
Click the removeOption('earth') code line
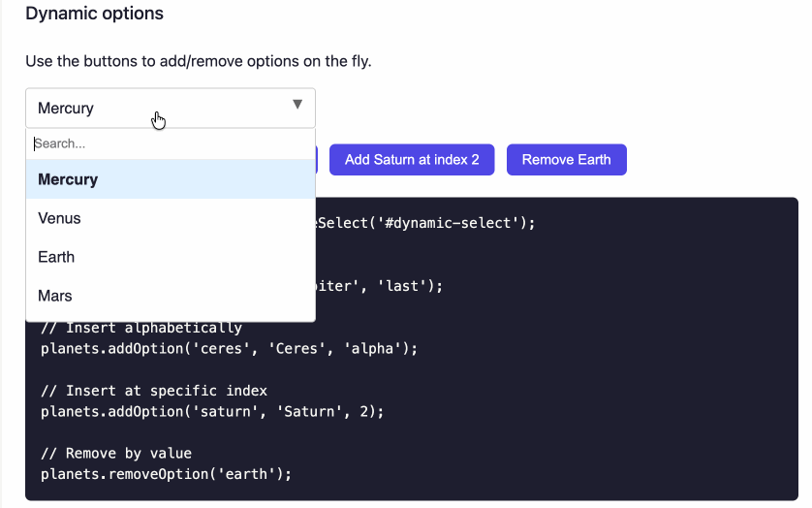(x=166, y=474)
